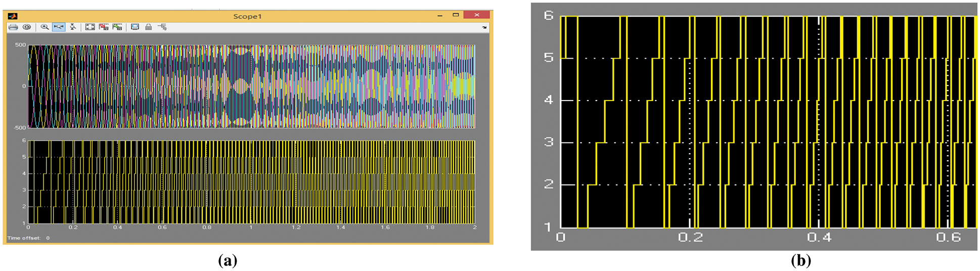Select the Zoom in magnifier tool
This screenshot has height=271, width=980.
(45, 27)
